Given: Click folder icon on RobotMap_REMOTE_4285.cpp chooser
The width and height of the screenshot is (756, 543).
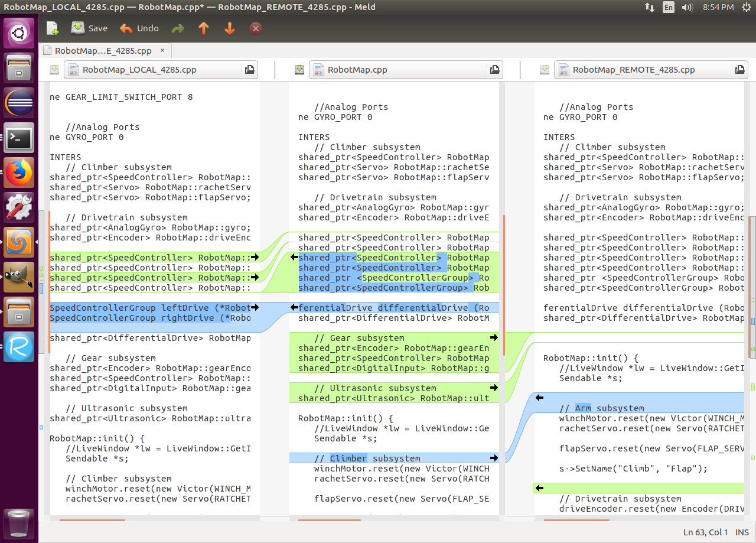Looking at the screenshot, I should [x=741, y=70].
